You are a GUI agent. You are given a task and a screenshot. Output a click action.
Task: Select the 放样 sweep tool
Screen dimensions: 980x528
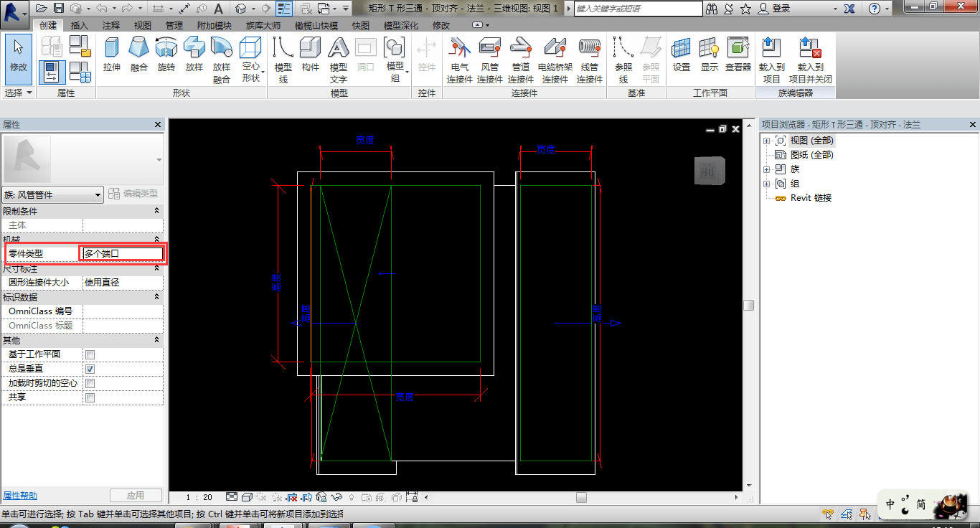[194, 55]
